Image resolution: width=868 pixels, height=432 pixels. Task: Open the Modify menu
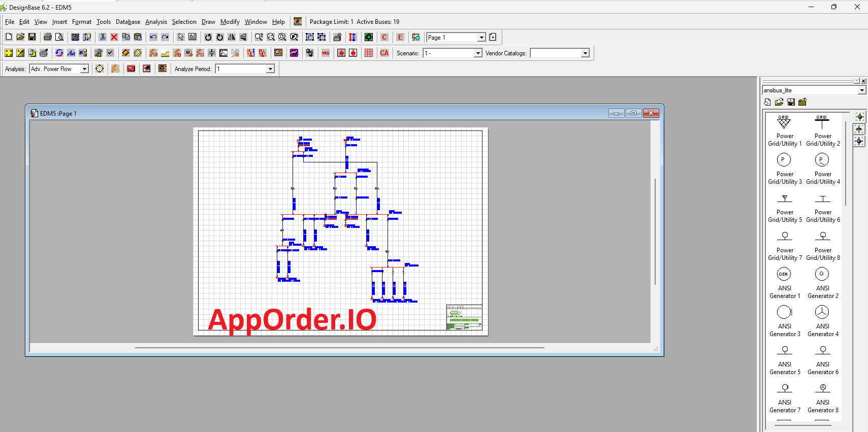point(230,22)
